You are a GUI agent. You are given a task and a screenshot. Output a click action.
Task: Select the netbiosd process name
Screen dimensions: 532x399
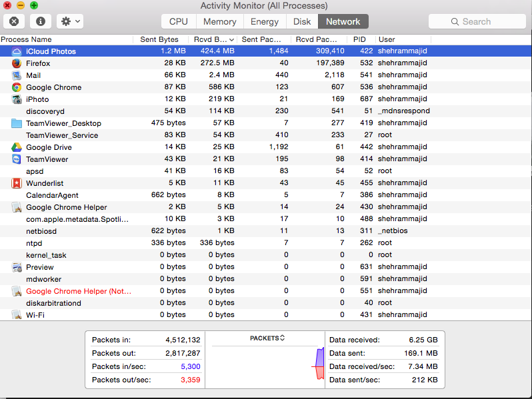click(x=41, y=231)
